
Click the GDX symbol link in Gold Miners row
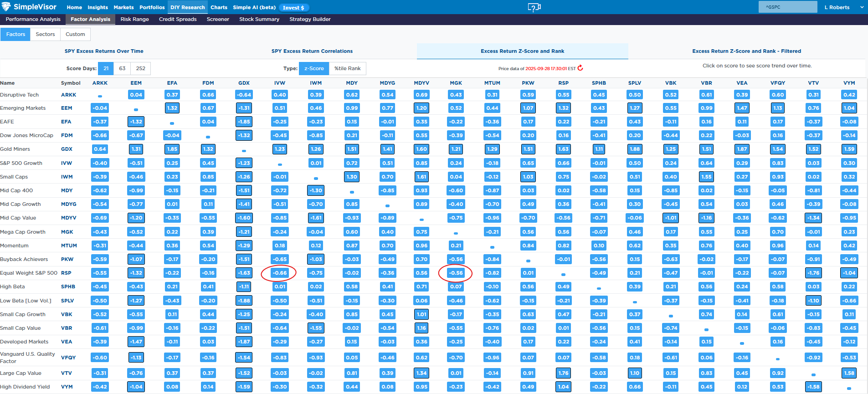point(67,149)
